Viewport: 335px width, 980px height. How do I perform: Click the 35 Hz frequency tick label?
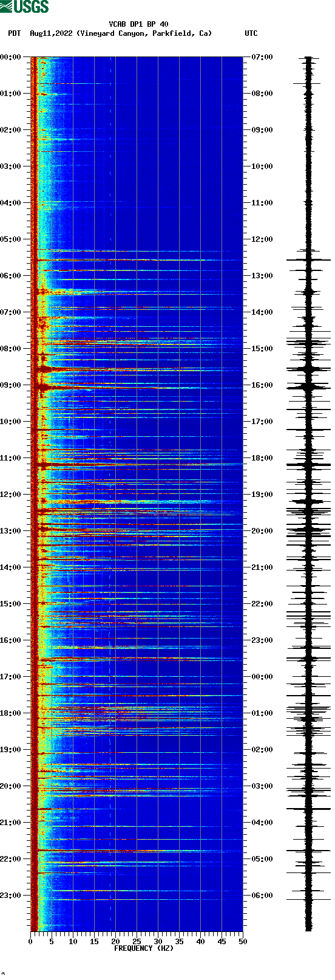tap(179, 942)
